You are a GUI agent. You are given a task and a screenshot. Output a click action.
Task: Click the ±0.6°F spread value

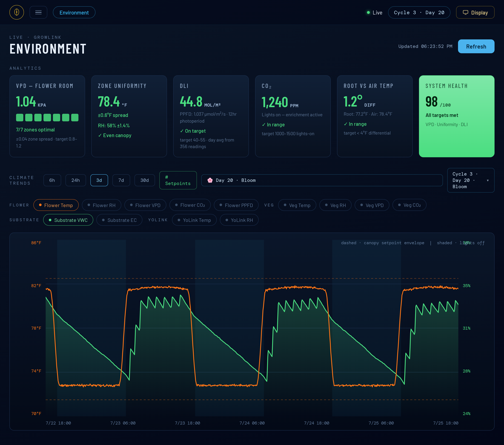[113, 115]
